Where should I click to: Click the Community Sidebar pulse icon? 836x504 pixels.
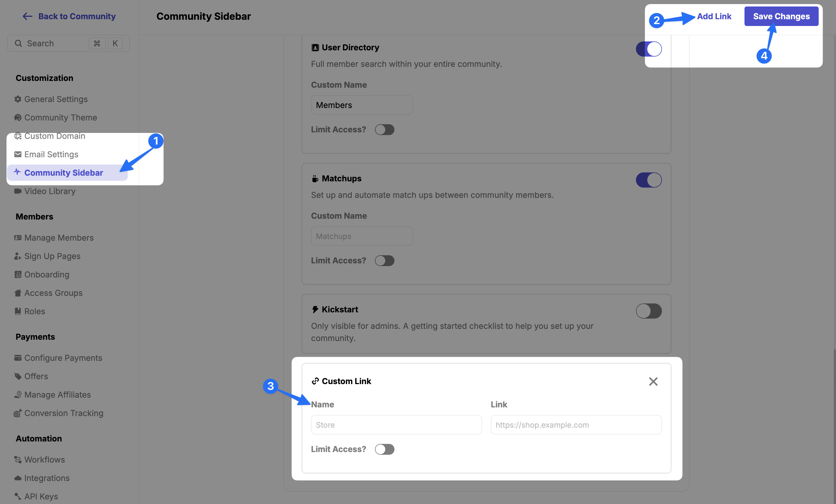point(17,172)
